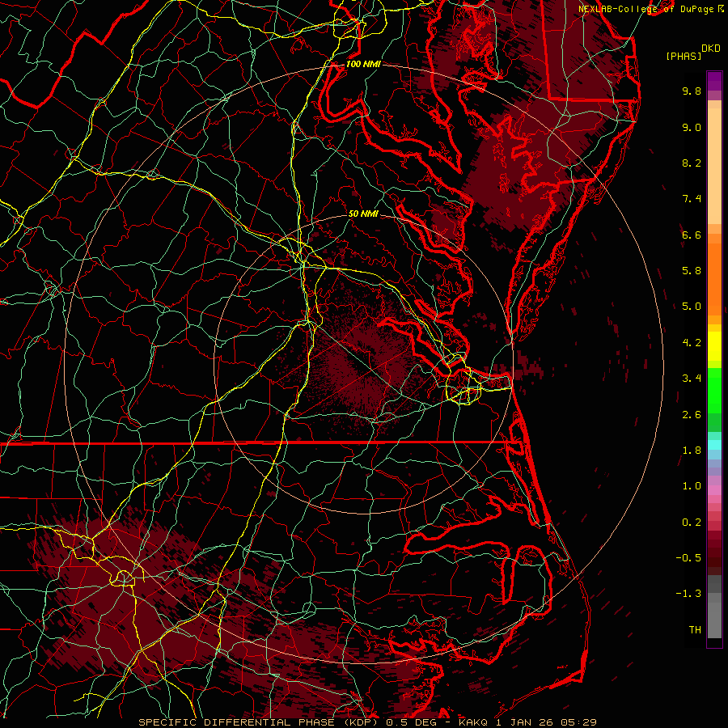Click the "DKD" legend unit label
This screenshot has height=728, width=728.
(710, 49)
